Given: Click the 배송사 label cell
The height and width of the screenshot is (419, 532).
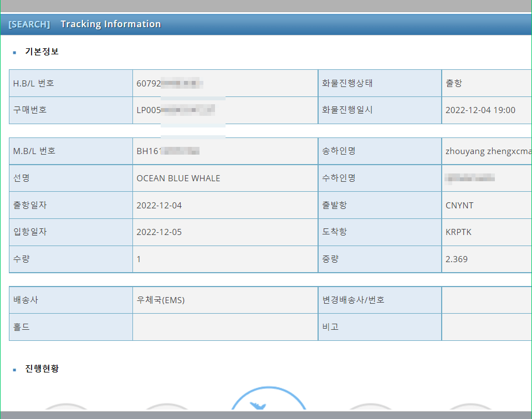Looking at the screenshot, I should [71, 300].
